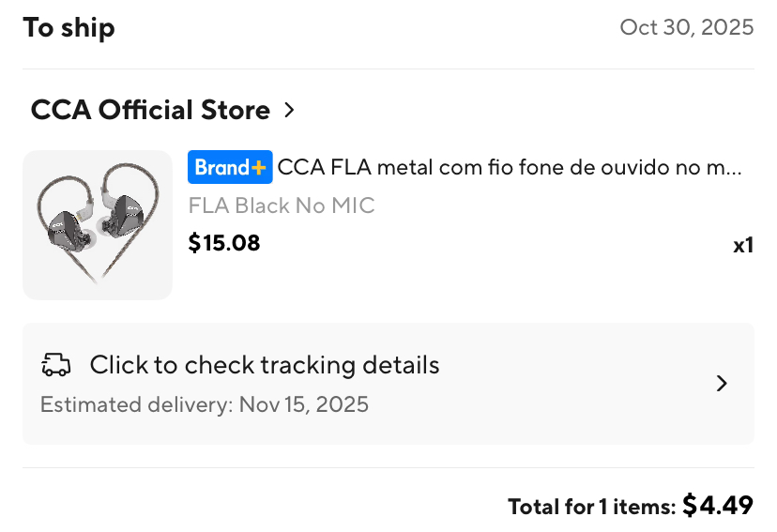Click the Total for 1 items label

[591, 508]
